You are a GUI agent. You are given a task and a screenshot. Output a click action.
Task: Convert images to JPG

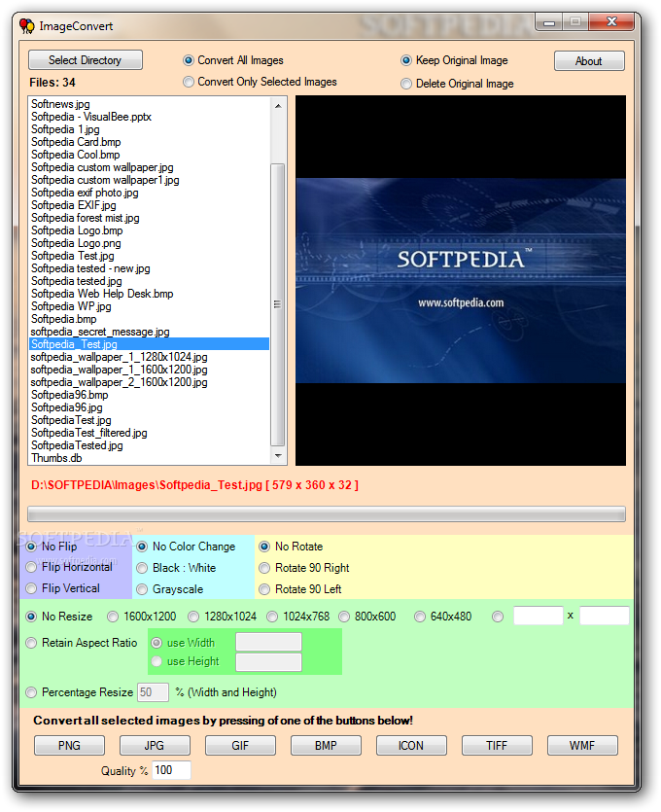[x=155, y=746]
